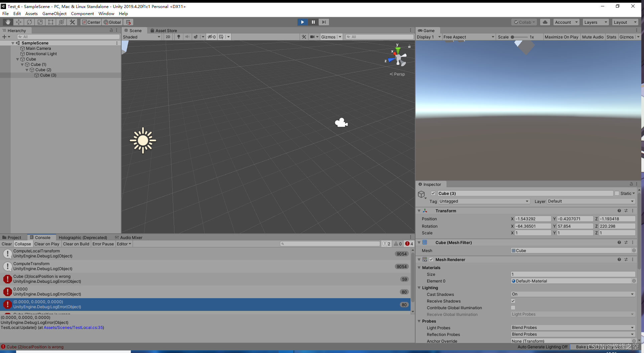644x353 pixels.
Task: Clear the Console log
Action: [7, 244]
